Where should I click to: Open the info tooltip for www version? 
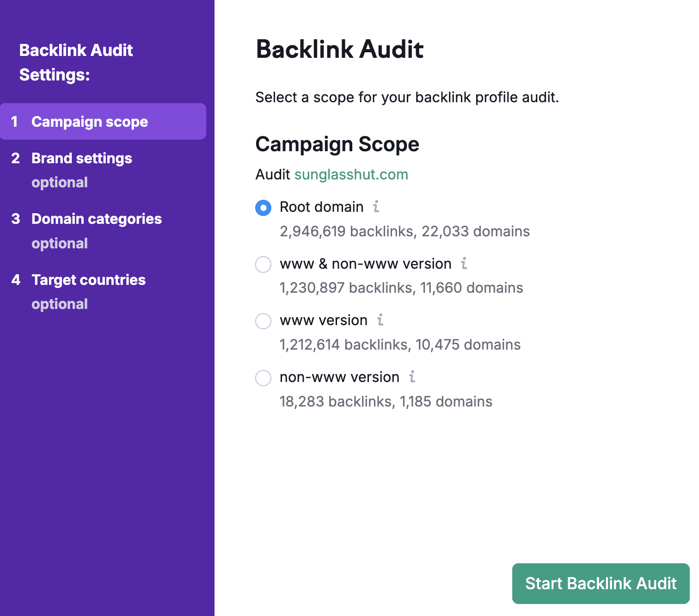click(380, 321)
